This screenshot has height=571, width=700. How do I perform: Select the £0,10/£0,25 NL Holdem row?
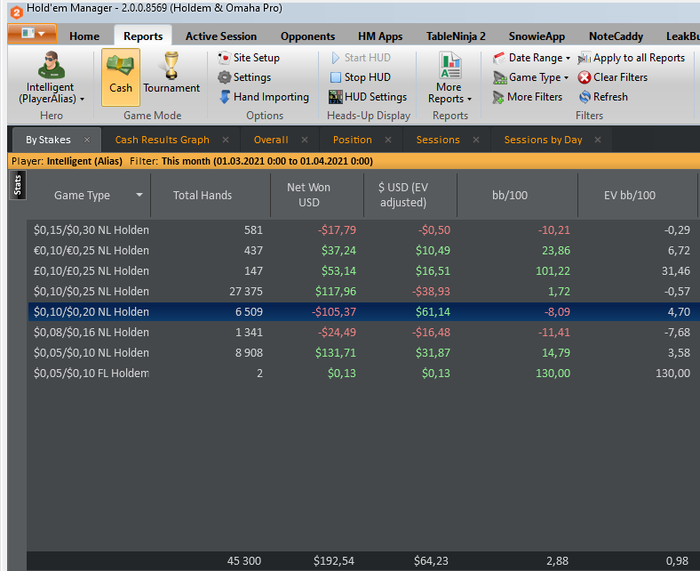(x=363, y=271)
